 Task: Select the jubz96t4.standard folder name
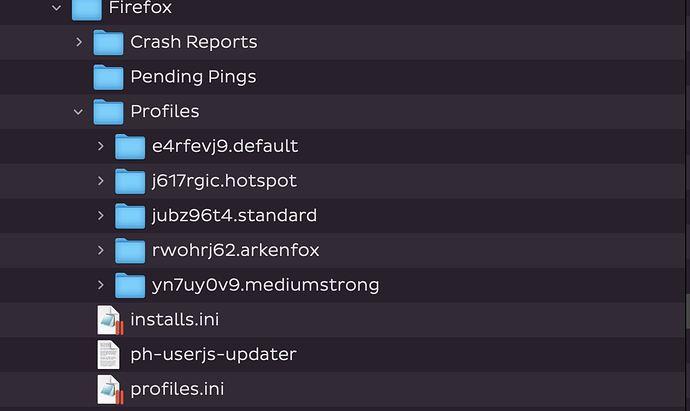(x=234, y=216)
